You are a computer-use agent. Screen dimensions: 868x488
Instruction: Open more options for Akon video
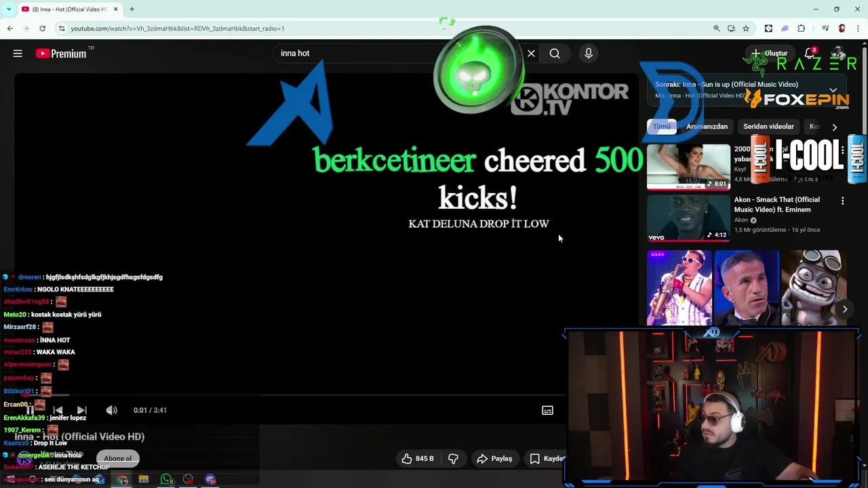click(x=843, y=201)
